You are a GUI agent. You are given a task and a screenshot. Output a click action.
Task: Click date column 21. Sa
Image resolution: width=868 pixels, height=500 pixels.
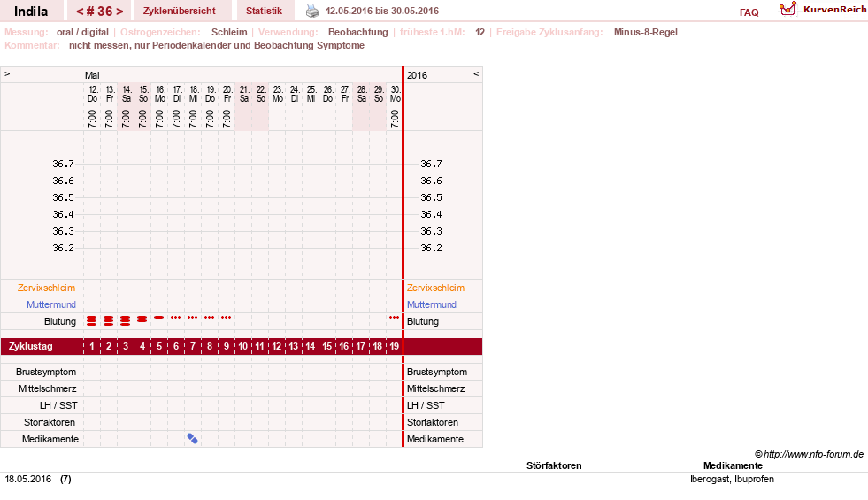coord(243,94)
